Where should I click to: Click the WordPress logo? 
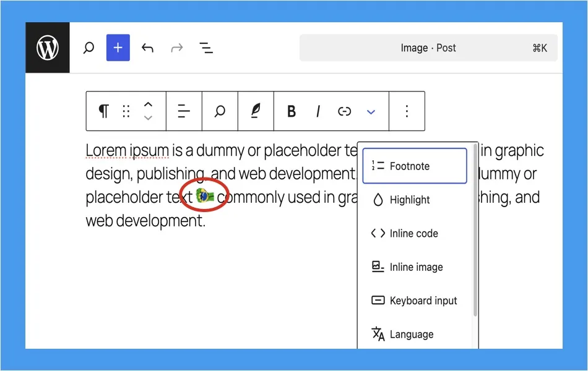(x=48, y=48)
